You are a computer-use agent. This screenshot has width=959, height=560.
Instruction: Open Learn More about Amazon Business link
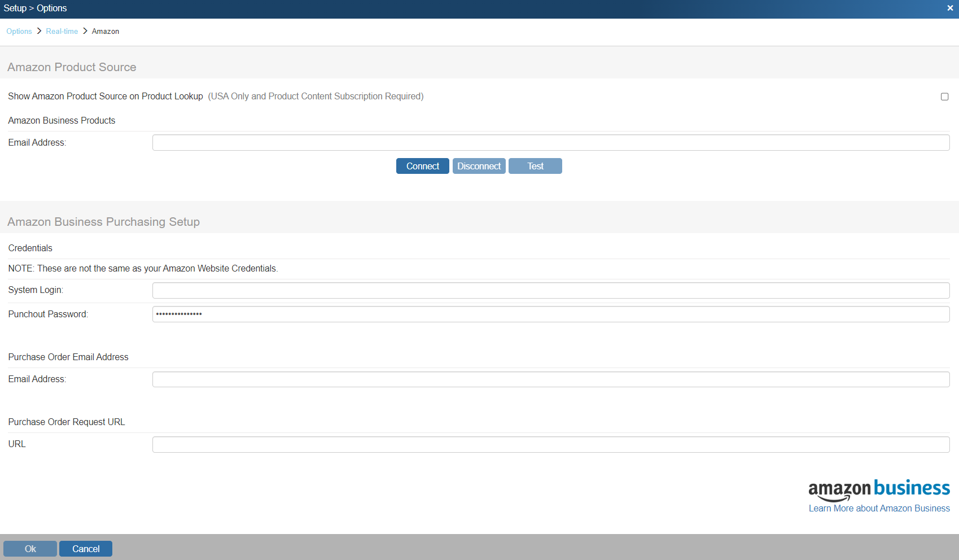click(879, 509)
